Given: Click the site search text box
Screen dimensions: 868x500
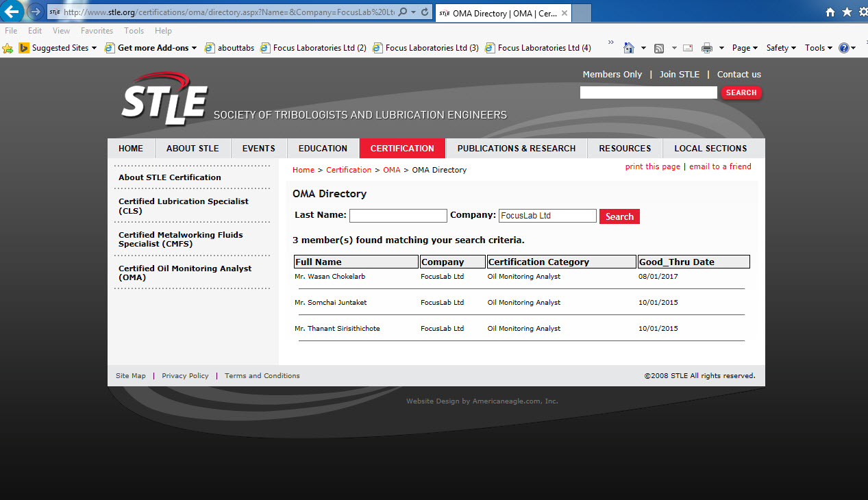Looking at the screenshot, I should click(648, 92).
